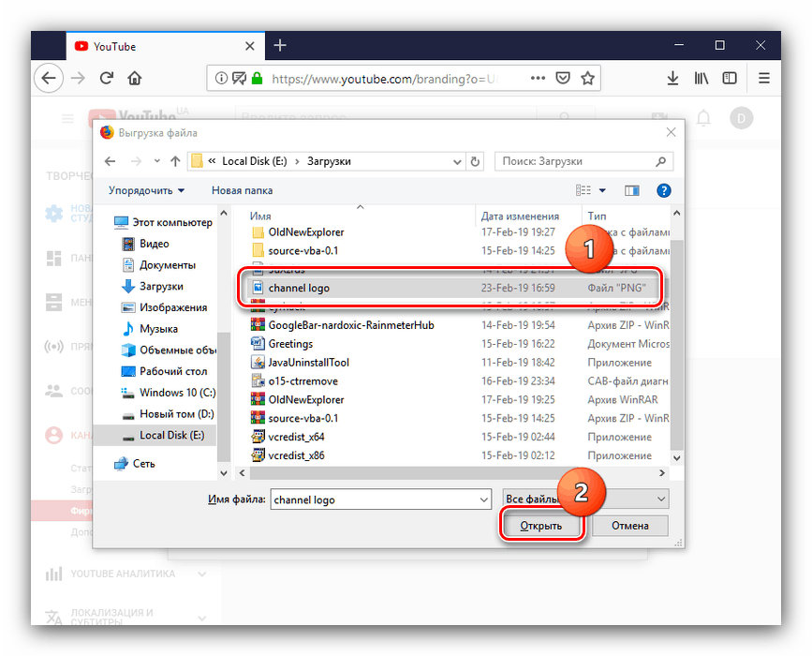This screenshot has height=656, width=812.
Task: Select Новый том (D:) drive
Action: [168, 413]
